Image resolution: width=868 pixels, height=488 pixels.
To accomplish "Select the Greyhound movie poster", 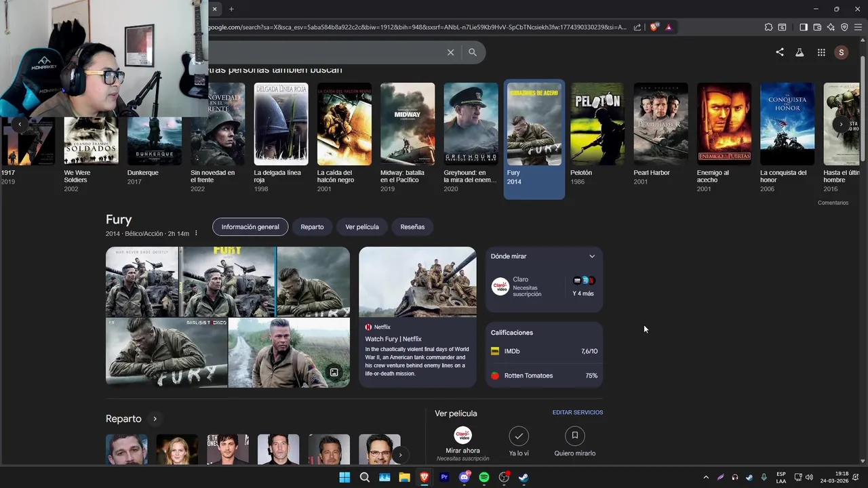I will pos(471,124).
